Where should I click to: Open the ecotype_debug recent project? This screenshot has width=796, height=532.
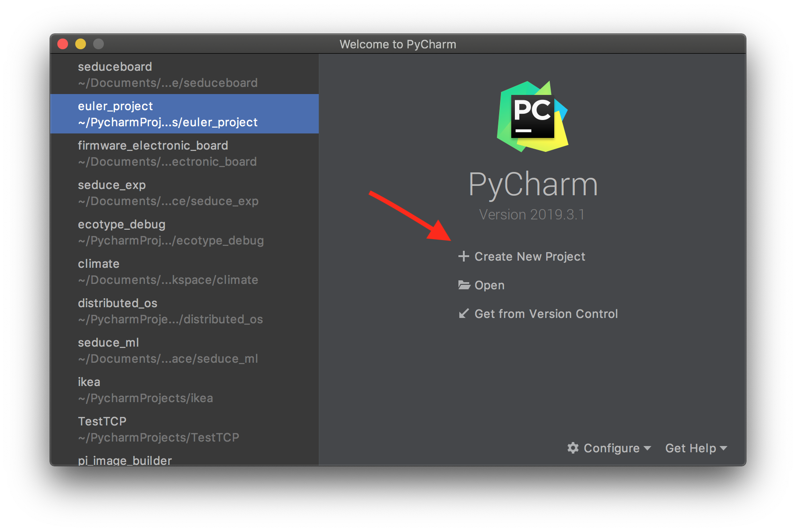(x=184, y=232)
